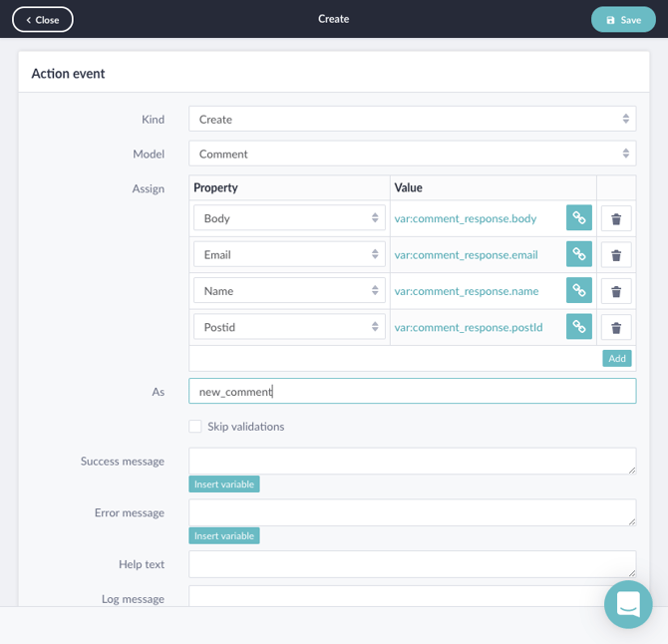Viewport: 668px width, 644px height.
Task: Remove the Postid assignment with trash icon
Action: click(616, 327)
